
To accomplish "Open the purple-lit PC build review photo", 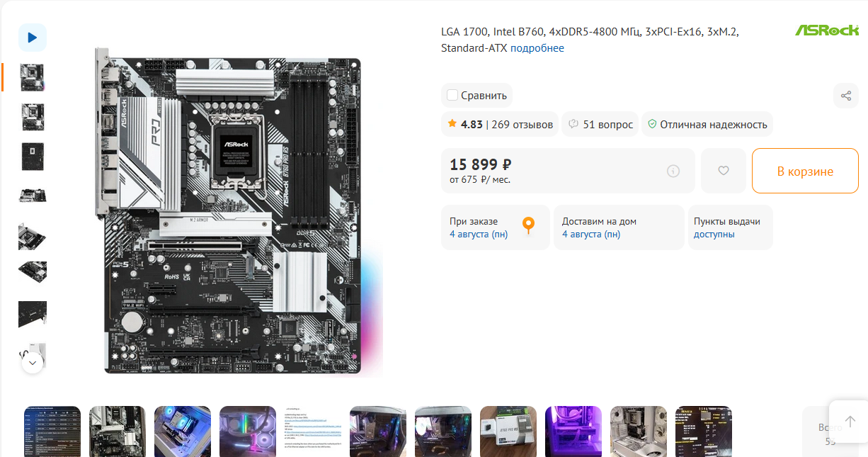I will pyautogui.click(x=573, y=431).
